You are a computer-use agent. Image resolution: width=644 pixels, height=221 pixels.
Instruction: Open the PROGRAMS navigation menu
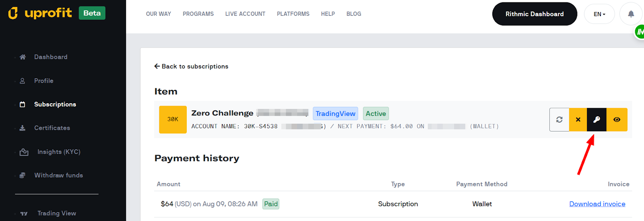click(198, 14)
